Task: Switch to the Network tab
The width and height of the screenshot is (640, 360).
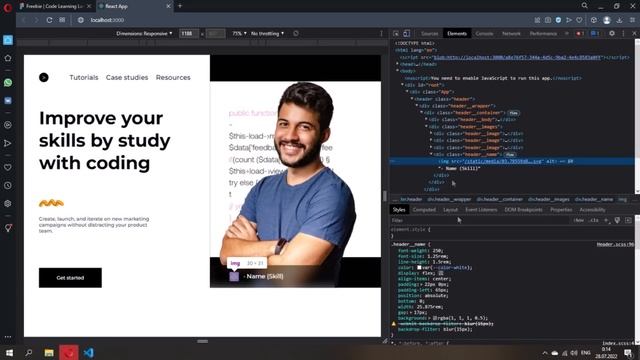Action: (511, 33)
